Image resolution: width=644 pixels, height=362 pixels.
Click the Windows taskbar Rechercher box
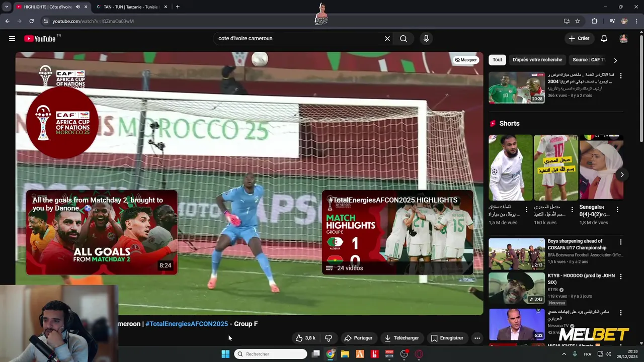271,354
